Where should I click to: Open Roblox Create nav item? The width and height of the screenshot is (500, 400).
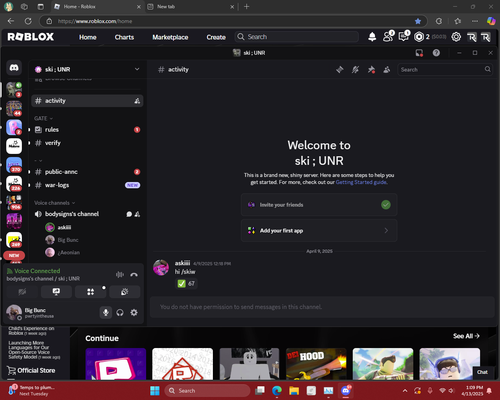pos(216,37)
